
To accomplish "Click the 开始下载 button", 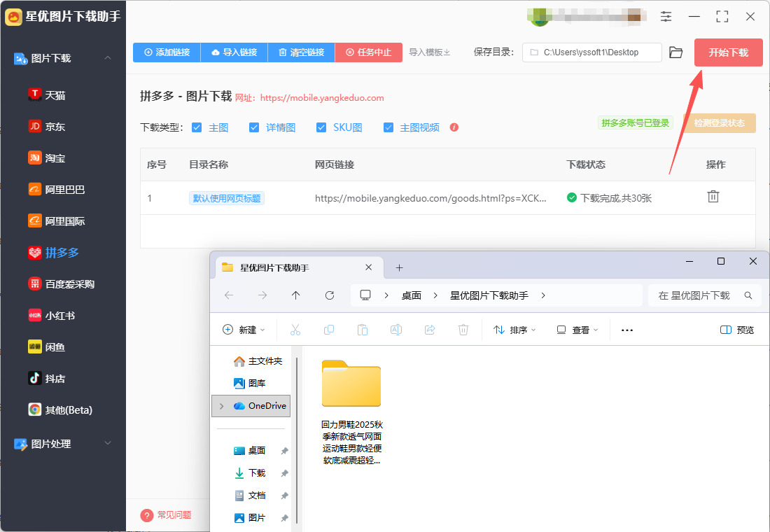I will pos(728,52).
